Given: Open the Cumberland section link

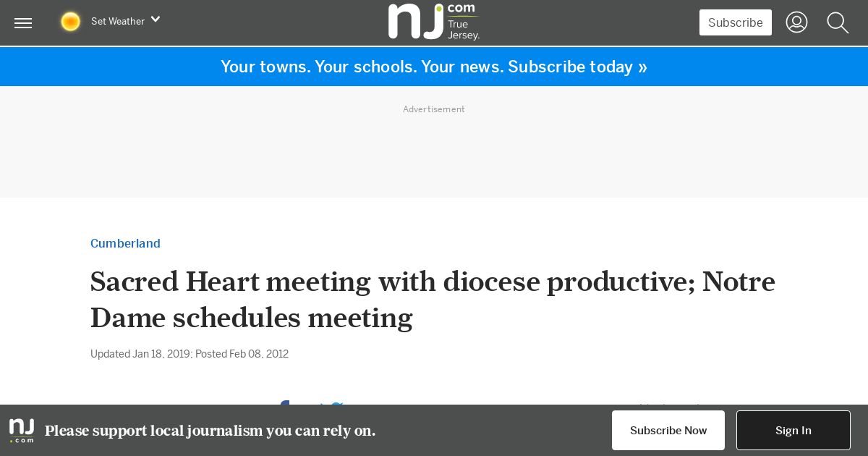Looking at the screenshot, I should click(x=125, y=243).
